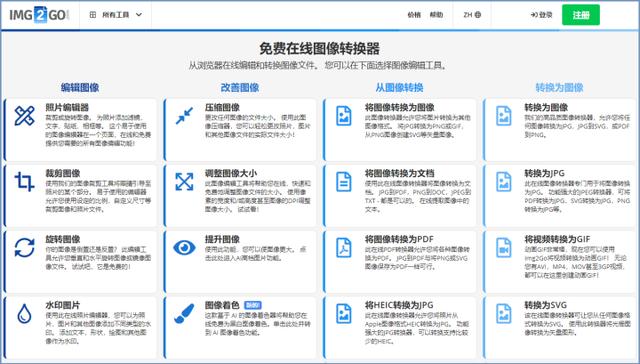
Task: Open the 转换为SVG title link
Action: [545, 305]
